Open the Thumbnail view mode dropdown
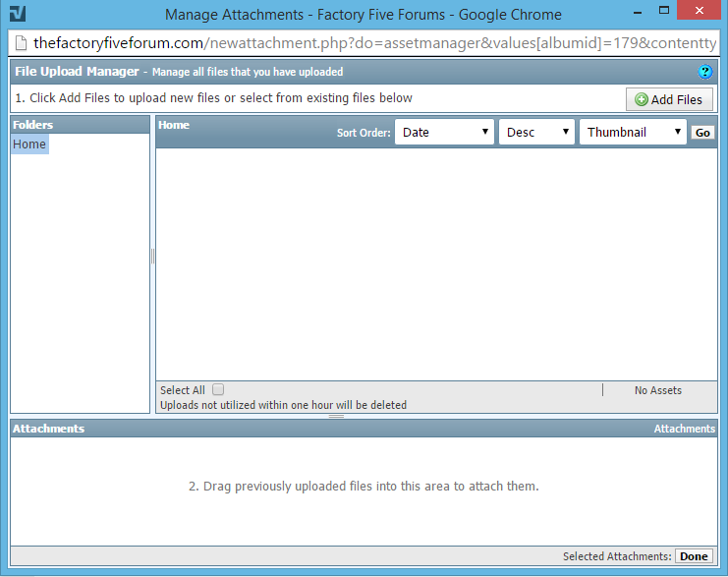 pyautogui.click(x=633, y=133)
